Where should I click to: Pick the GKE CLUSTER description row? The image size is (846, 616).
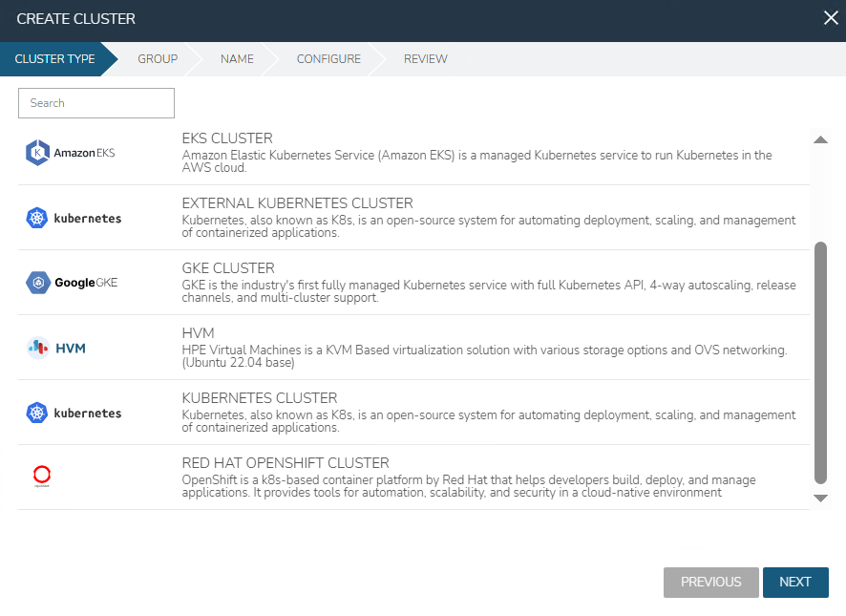tap(489, 290)
